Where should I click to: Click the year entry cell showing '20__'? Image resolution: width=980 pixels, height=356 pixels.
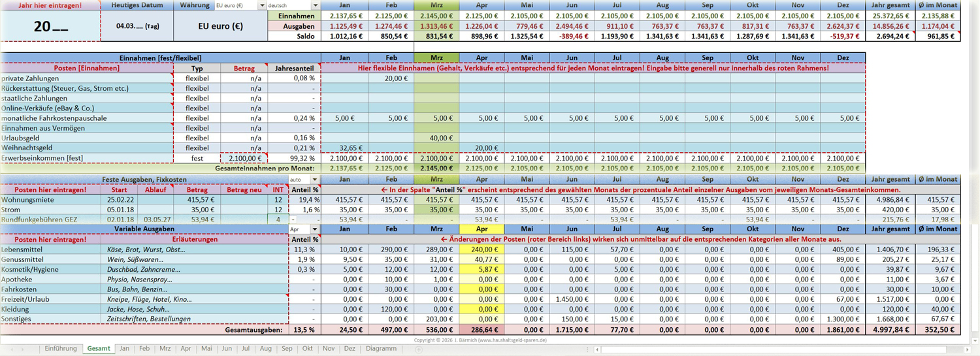pyautogui.click(x=50, y=26)
